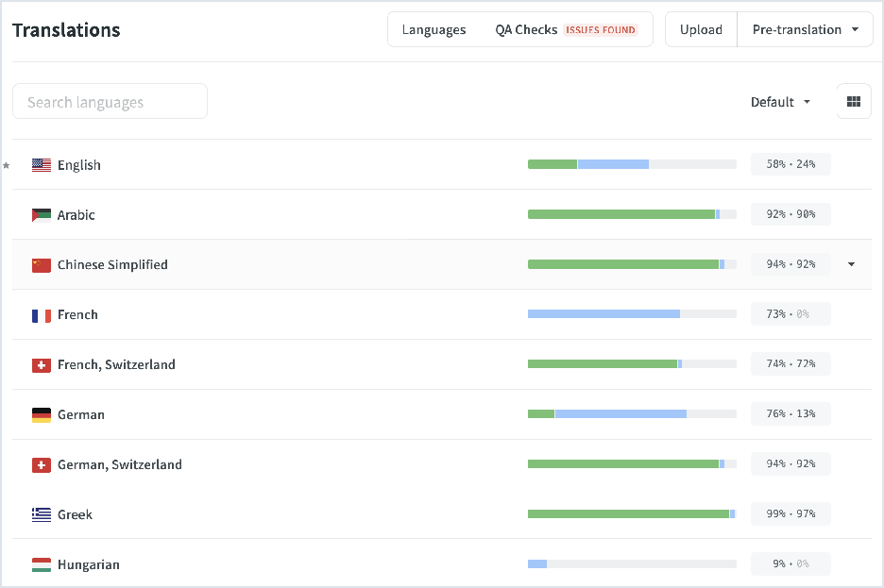This screenshot has width=884, height=588.
Task: Open the Default sort dropdown
Action: click(780, 102)
